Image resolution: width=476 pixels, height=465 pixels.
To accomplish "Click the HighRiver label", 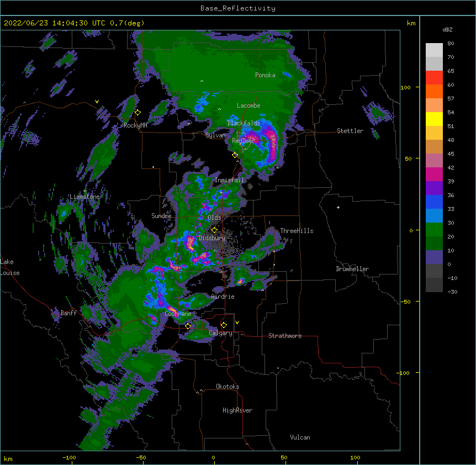I will 237,410.
